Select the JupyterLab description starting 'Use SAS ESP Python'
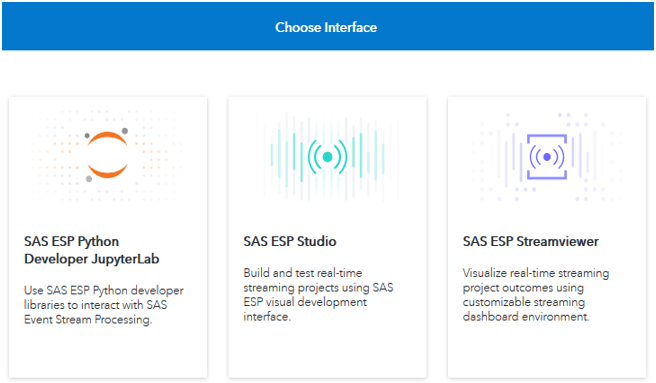 pos(104,305)
